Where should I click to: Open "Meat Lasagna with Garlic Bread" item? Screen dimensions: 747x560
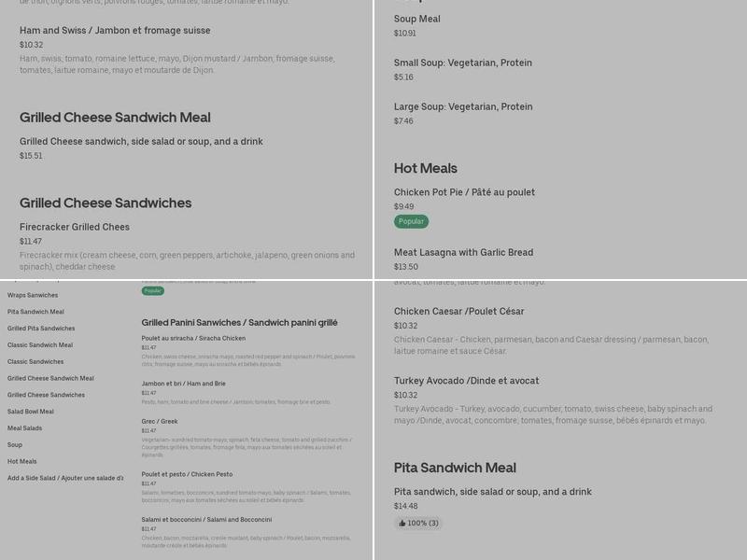click(x=464, y=251)
